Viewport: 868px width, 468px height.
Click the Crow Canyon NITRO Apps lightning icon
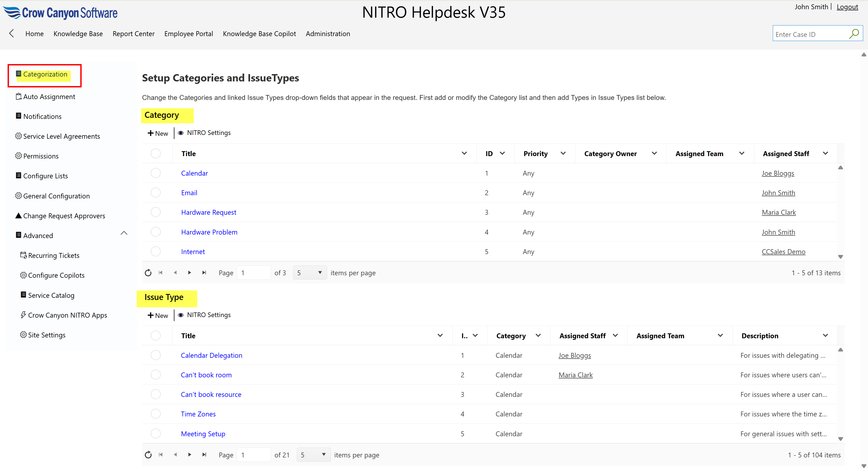click(23, 315)
